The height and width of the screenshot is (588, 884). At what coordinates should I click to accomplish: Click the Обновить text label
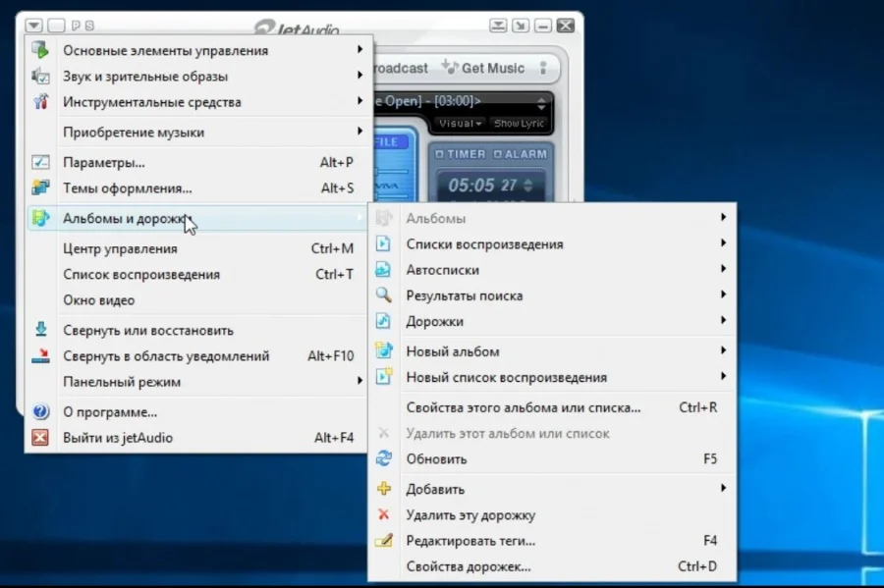[x=436, y=459]
